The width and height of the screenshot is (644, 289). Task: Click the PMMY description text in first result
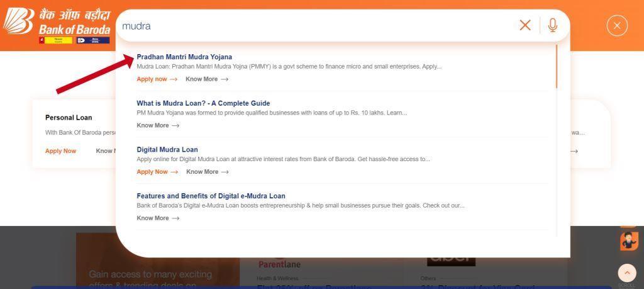pos(289,67)
